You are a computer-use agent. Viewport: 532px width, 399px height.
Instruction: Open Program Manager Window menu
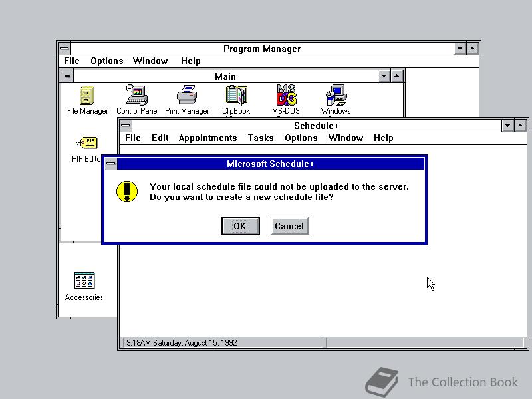tap(150, 61)
